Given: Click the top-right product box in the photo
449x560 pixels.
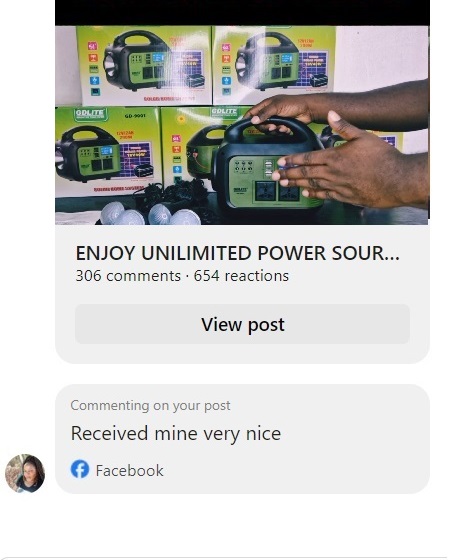Looking at the screenshot, I should point(275,64).
